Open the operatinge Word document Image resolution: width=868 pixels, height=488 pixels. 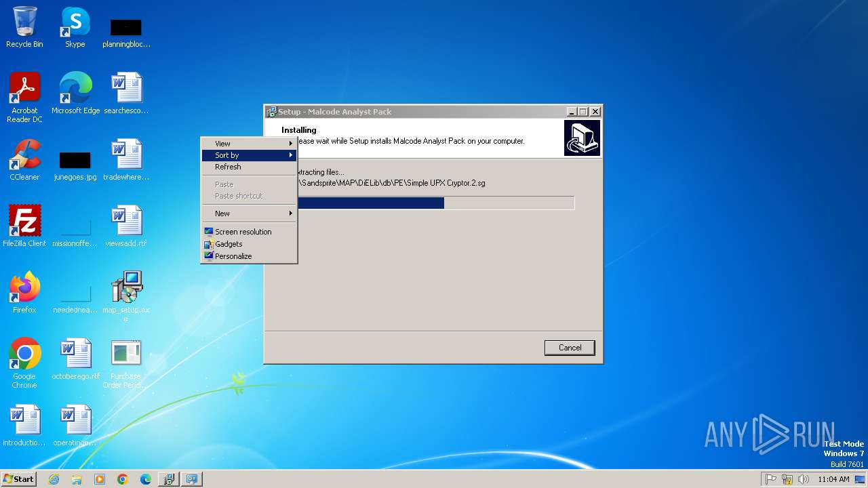[x=75, y=426]
